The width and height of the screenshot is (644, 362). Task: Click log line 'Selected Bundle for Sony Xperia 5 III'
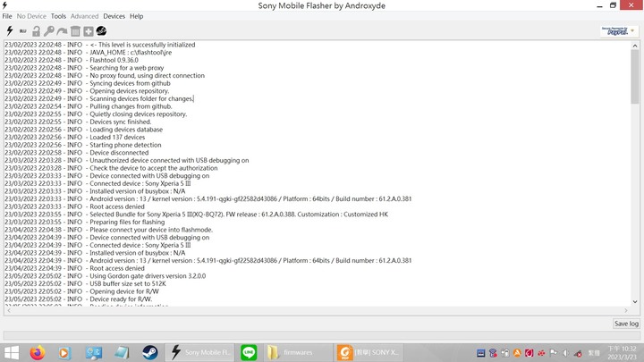coord(239,215)
